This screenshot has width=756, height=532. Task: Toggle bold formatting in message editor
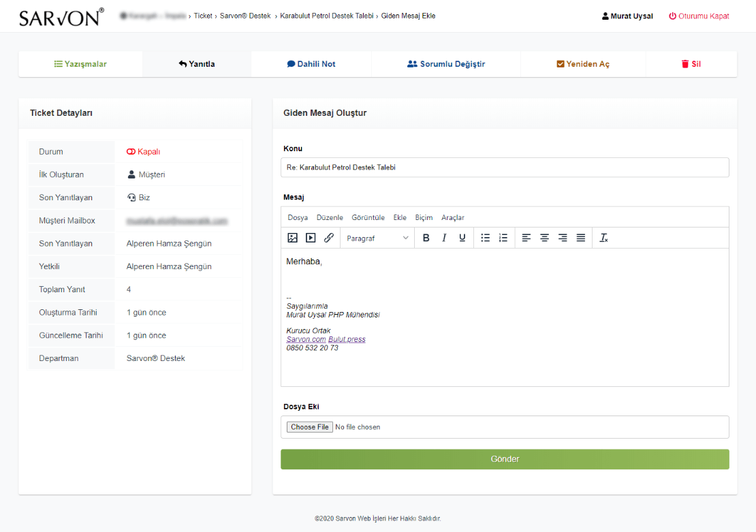(426, 238)
